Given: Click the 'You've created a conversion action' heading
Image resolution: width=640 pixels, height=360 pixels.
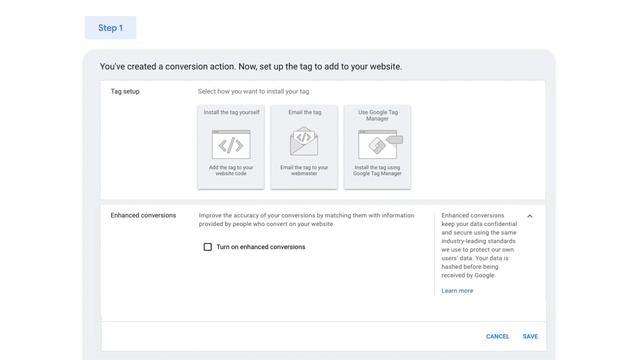Looking at the screenshot, I should click(x=251, y=67).
